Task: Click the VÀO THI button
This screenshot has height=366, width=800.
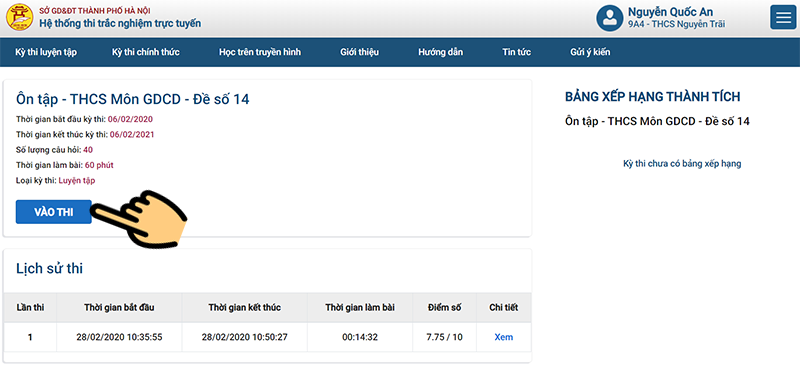Action: pos(54,212)
